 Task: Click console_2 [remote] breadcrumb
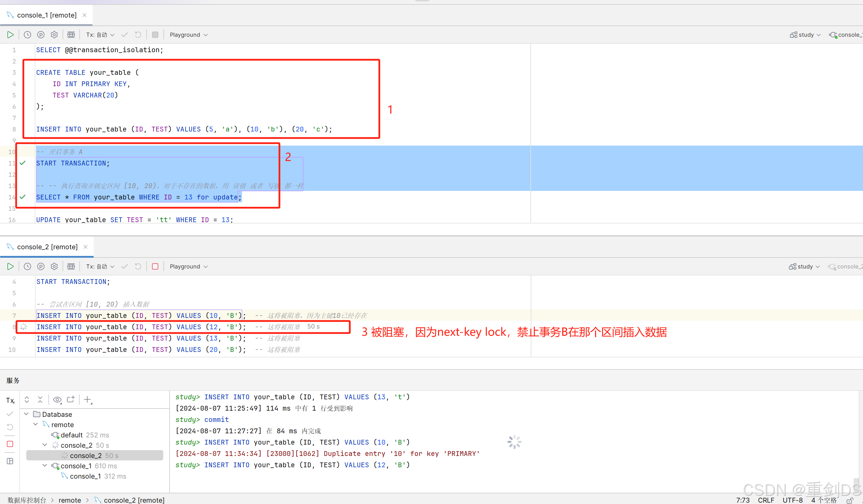(130, 500)
